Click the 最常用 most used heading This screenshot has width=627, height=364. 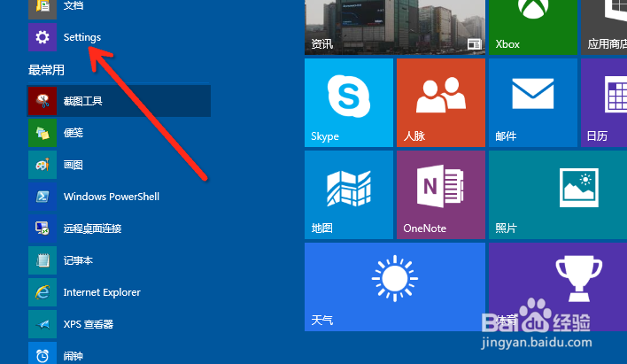[x=46, y=70]
